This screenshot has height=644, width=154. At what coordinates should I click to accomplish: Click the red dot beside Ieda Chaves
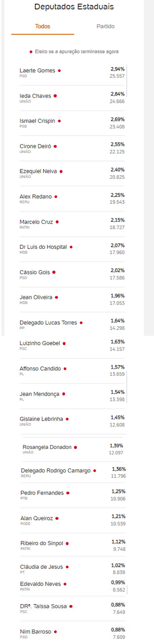[55, 96]
